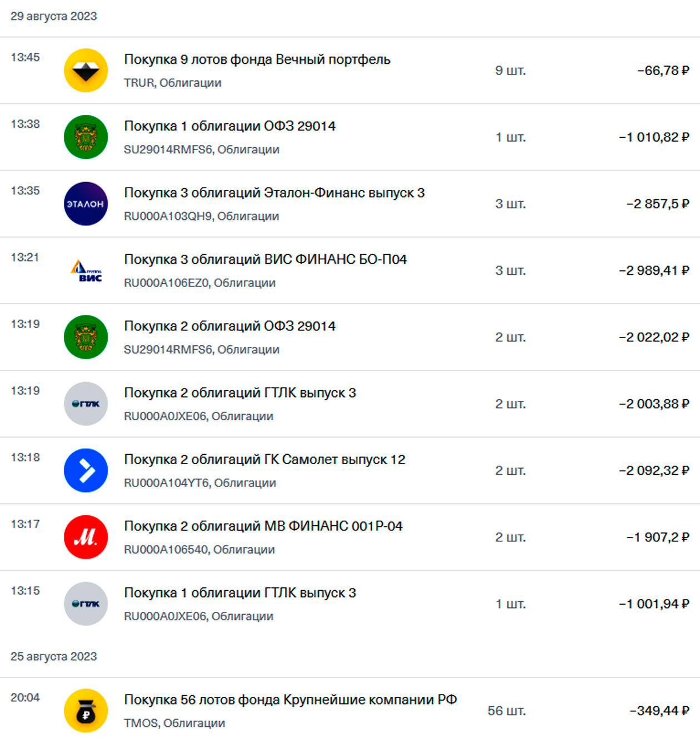Open ВИС ФИНАНС БО-П04 purchase entry
The height and width of the screenshot is (749, 700).
tap(265, 259)
